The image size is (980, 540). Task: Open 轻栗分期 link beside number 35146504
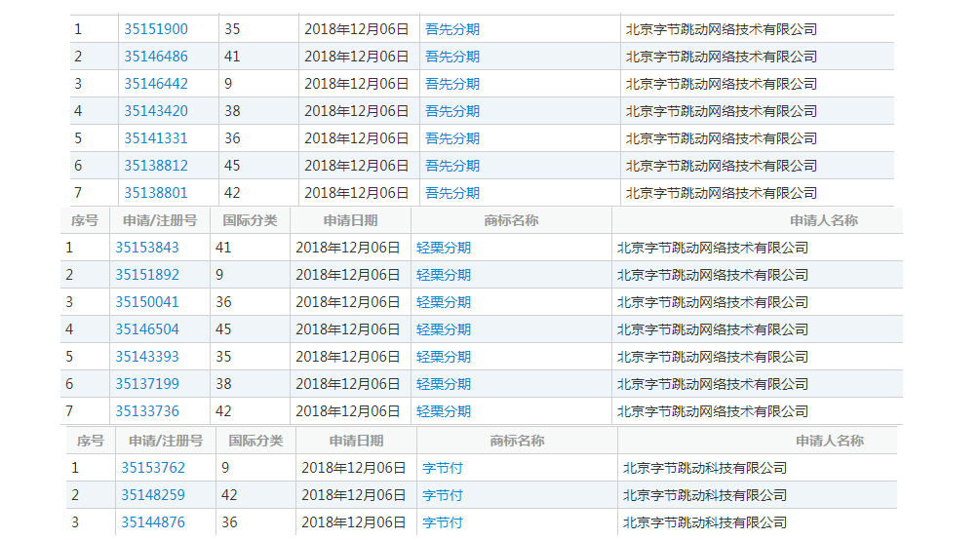(x=444, y=329)
